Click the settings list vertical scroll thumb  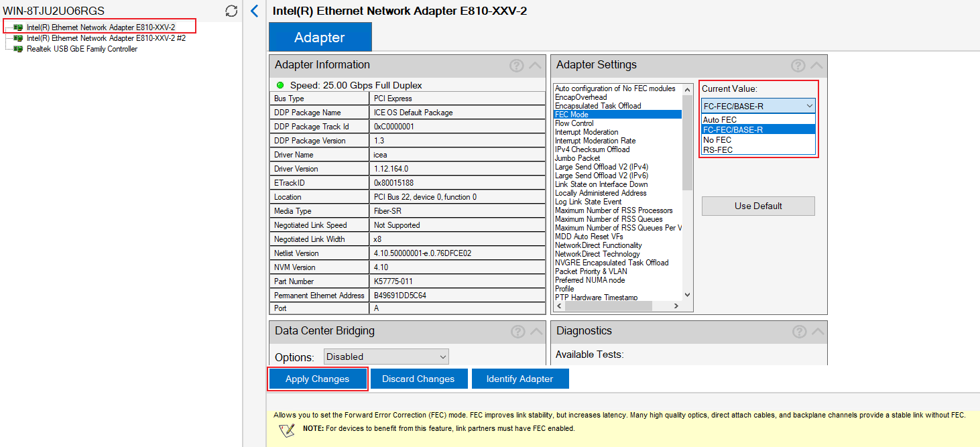click(687, 143)
